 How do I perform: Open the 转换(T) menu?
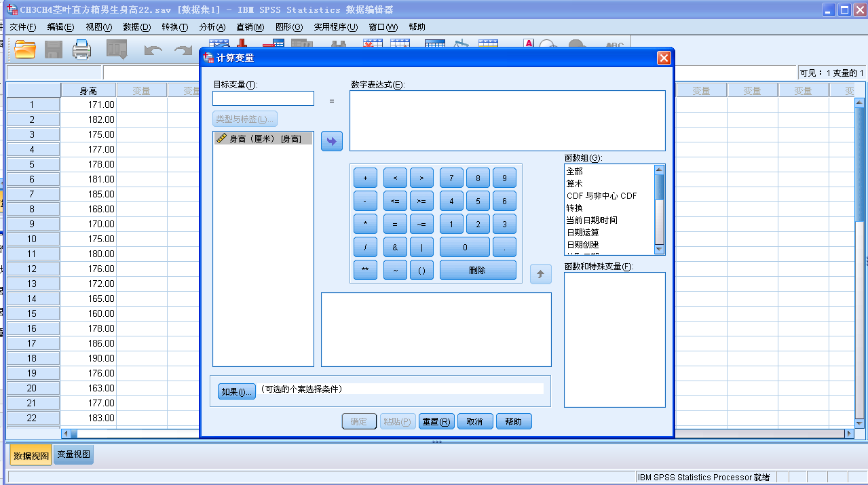pos(175,27)
